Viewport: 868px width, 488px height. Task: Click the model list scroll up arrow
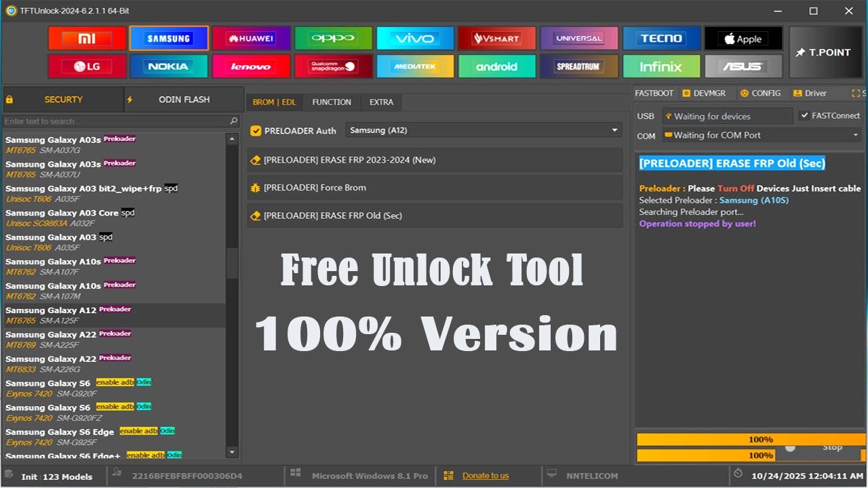pos(232,138)
